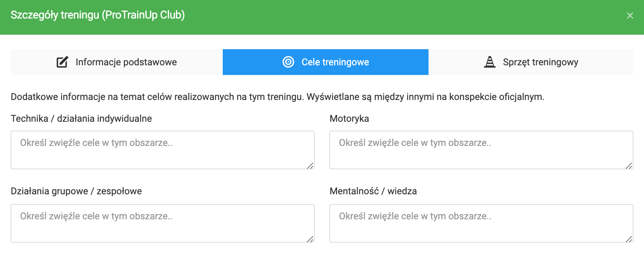Click the Szczegóły treningu header title
This screenshot has height=258, width=644.
[98, 15]
